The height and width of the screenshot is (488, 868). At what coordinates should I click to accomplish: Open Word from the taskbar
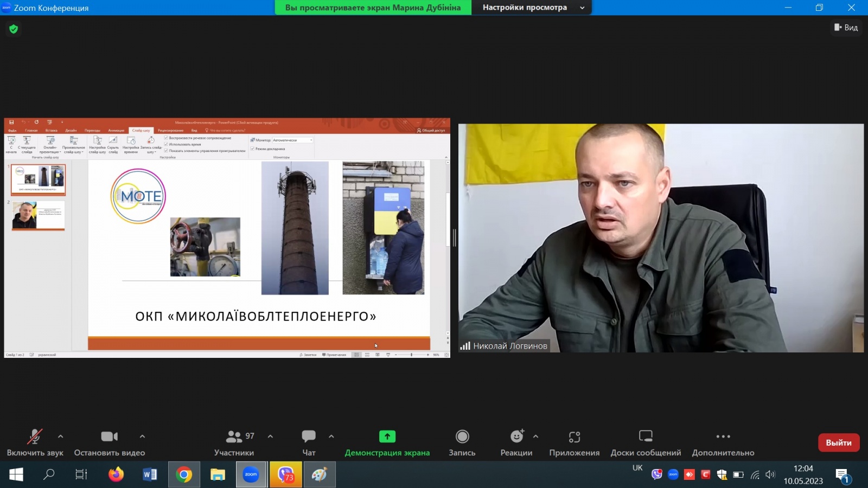[x=150, y=475]
